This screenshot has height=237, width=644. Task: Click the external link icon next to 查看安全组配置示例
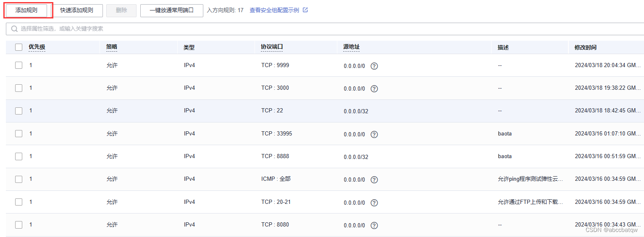click(x=305, y=10)
